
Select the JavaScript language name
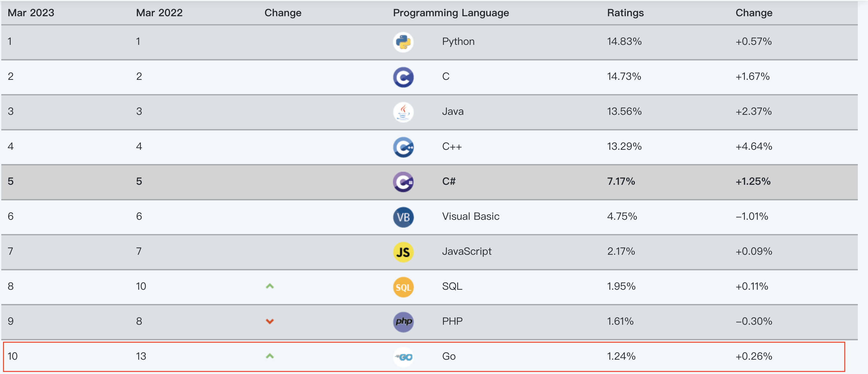pyautogui.click(x=466, y=251)
